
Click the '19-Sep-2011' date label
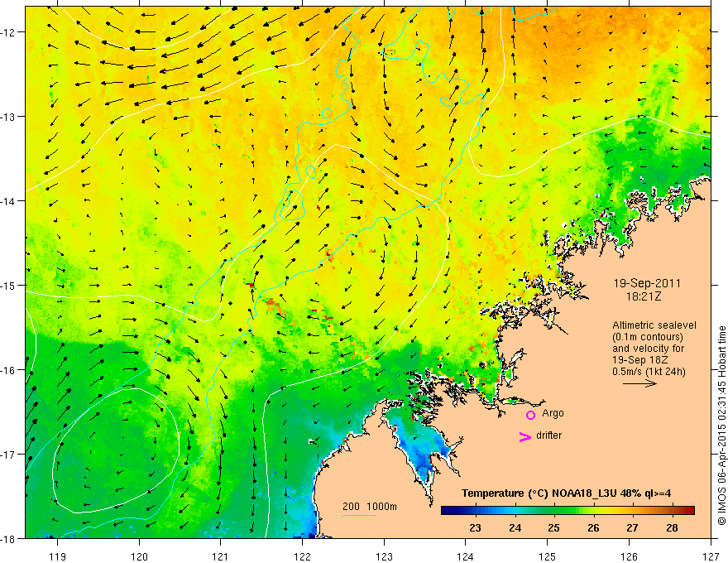point(647,283)
